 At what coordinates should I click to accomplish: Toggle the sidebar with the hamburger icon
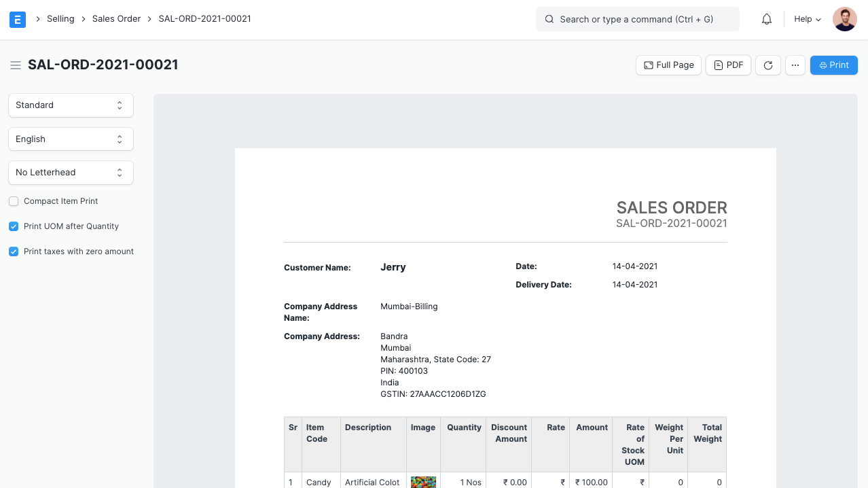(x=16, y=65)
